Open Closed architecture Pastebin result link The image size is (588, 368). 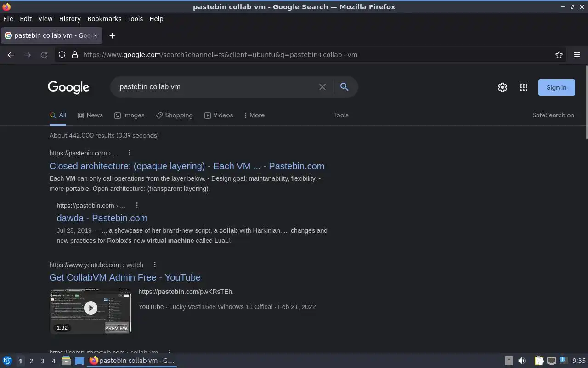click(x=187, y=166)
